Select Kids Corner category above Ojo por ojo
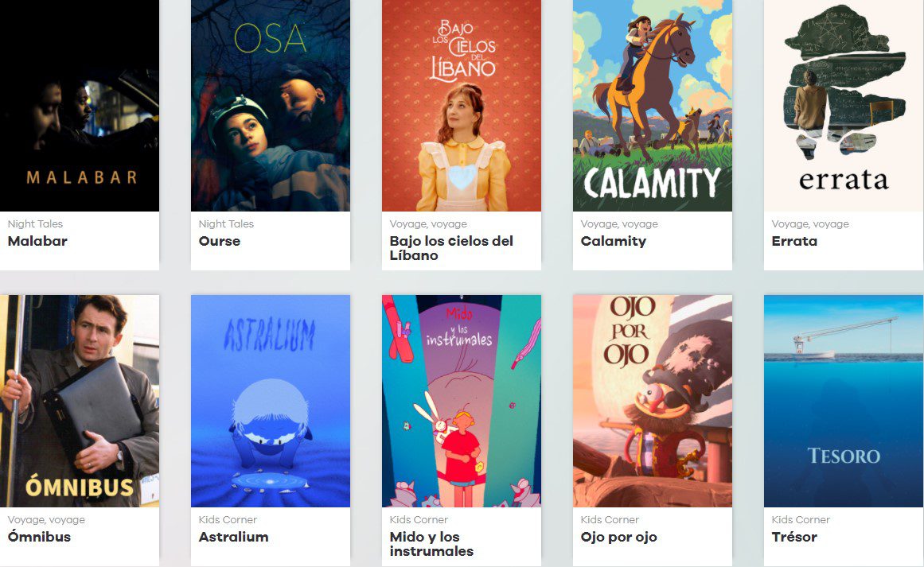This screenshot has width=924, height=567. click(x=610, y=519)
